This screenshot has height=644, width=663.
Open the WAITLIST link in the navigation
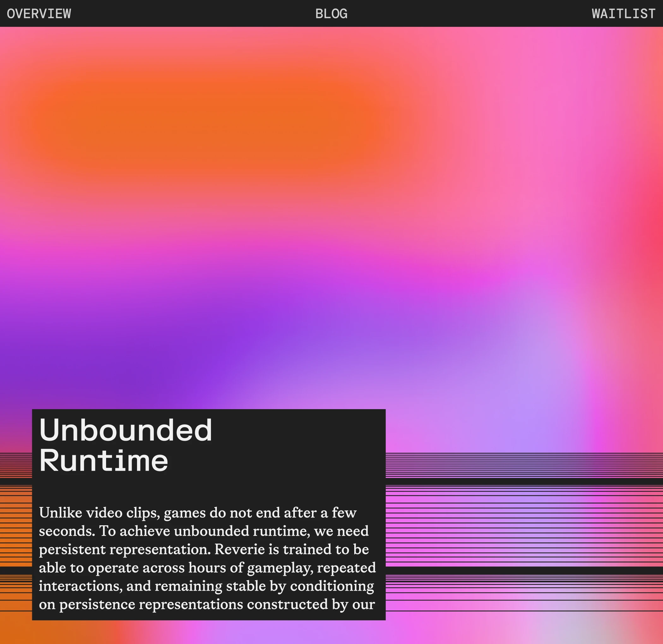pyautogui.click(x=624, y=14)
